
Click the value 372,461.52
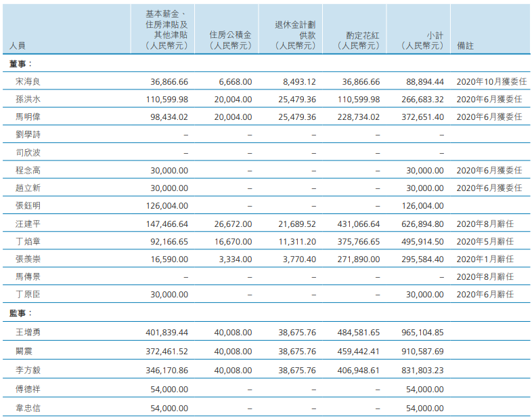(167, 352)
